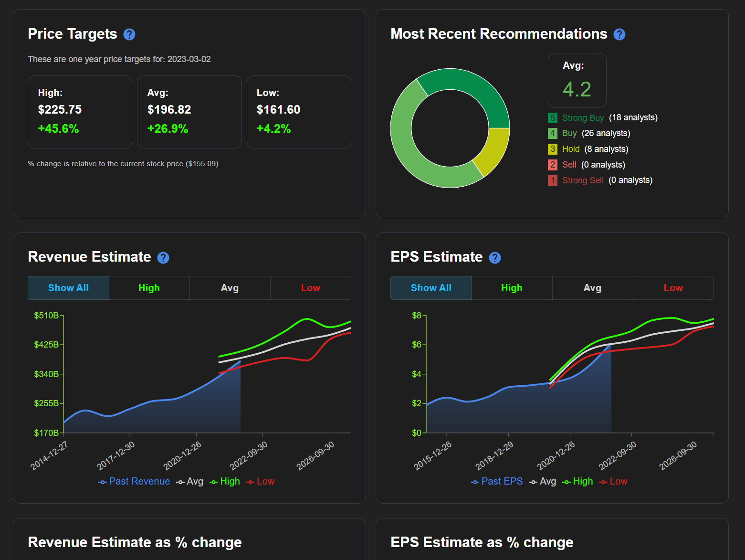The image size is (745, 560).
Task: Open the Revenue Estimate help icon
Action: [163, 258]
